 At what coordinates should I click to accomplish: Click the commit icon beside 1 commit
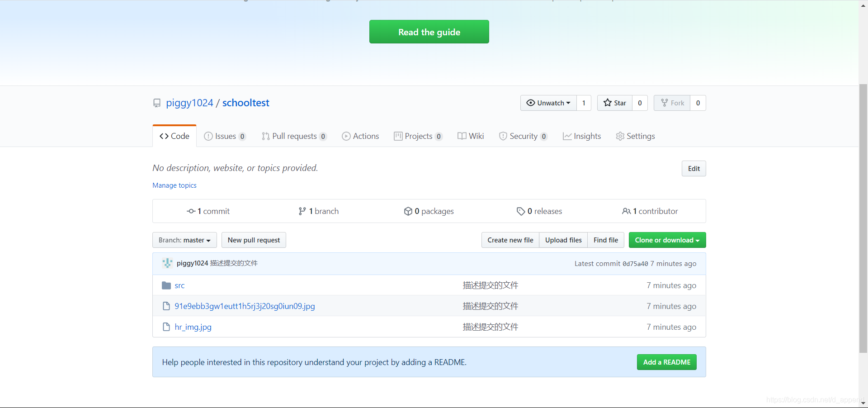(191, 211)
